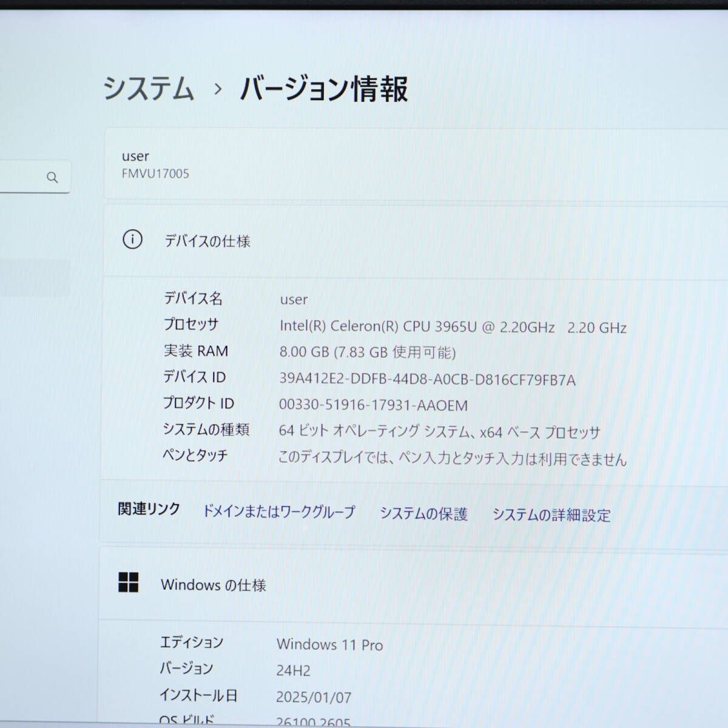728x728 pixels.
Task: Select the install date 2025/01/07
Action: [x=314, y=698]
